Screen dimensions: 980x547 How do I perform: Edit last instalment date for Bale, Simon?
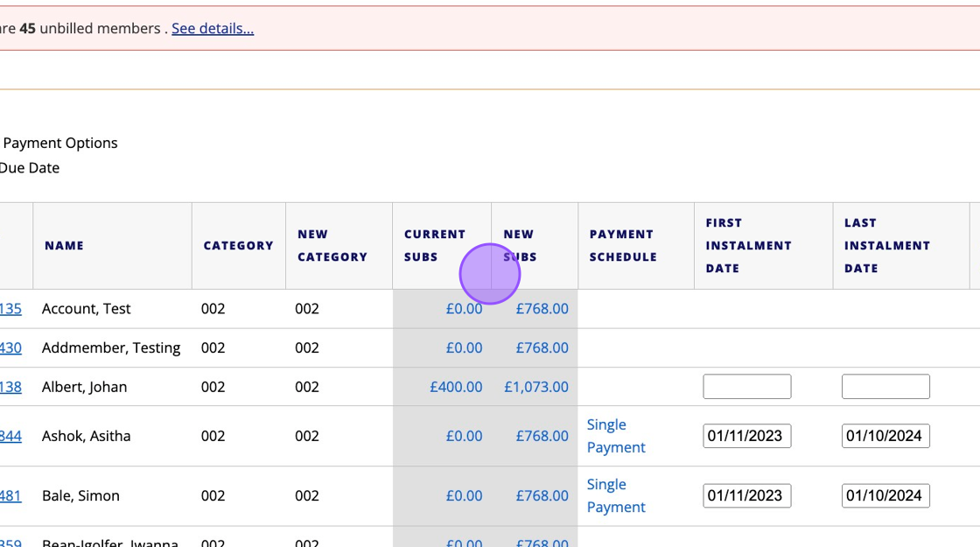click(885, 495)
